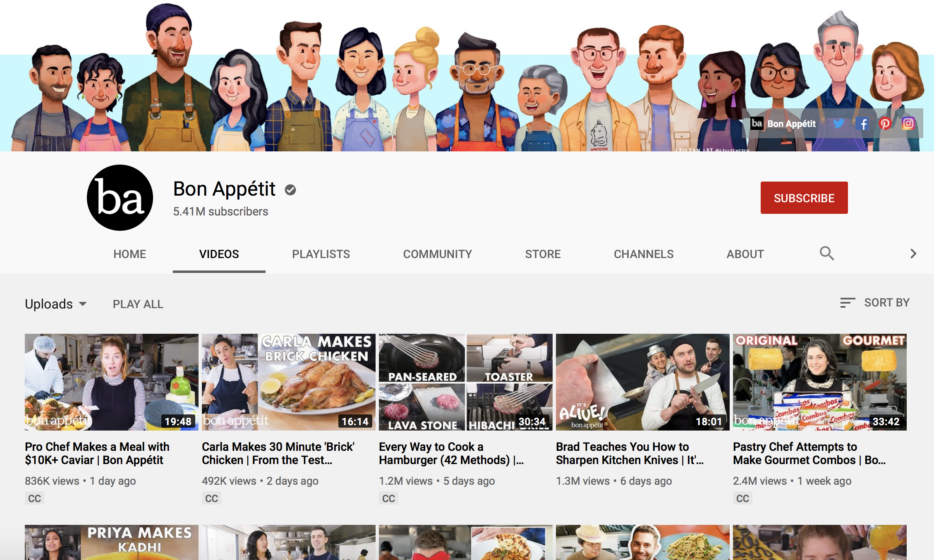Image resolution: width=934 pixels, height=560 pixels.
Task: Select the VIDEOS tab
Action: (x=219, y=254)
